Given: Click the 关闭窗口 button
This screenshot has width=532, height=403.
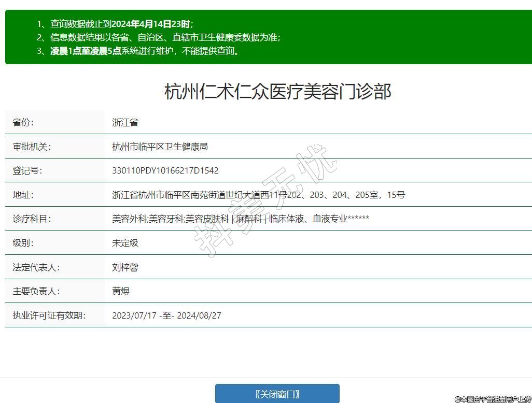Looking at the screenshot, I should (277, 394).
